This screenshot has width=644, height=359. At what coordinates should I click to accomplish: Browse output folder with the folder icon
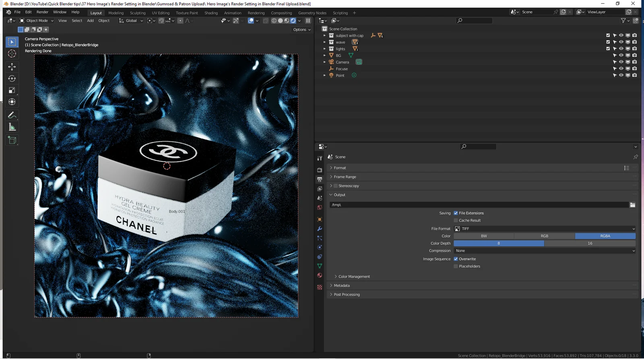click(x=633, y=205)
